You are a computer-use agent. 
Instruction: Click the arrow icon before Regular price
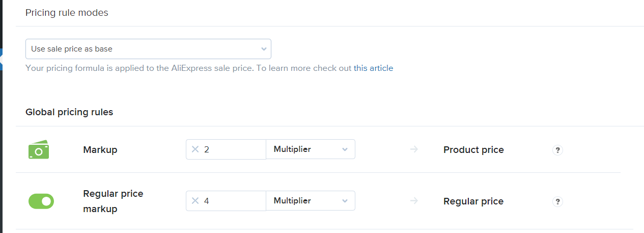coord(414,201)
